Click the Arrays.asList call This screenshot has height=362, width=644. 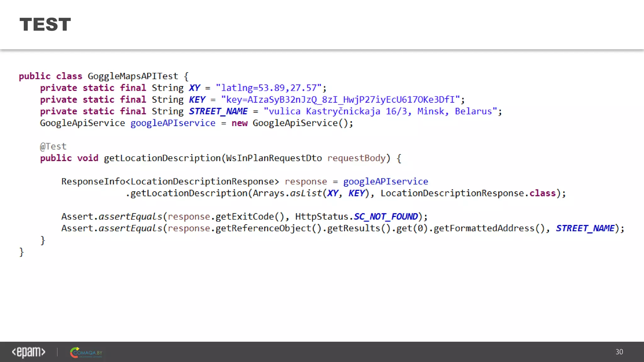pyautogui.click(x=287, y=193)
